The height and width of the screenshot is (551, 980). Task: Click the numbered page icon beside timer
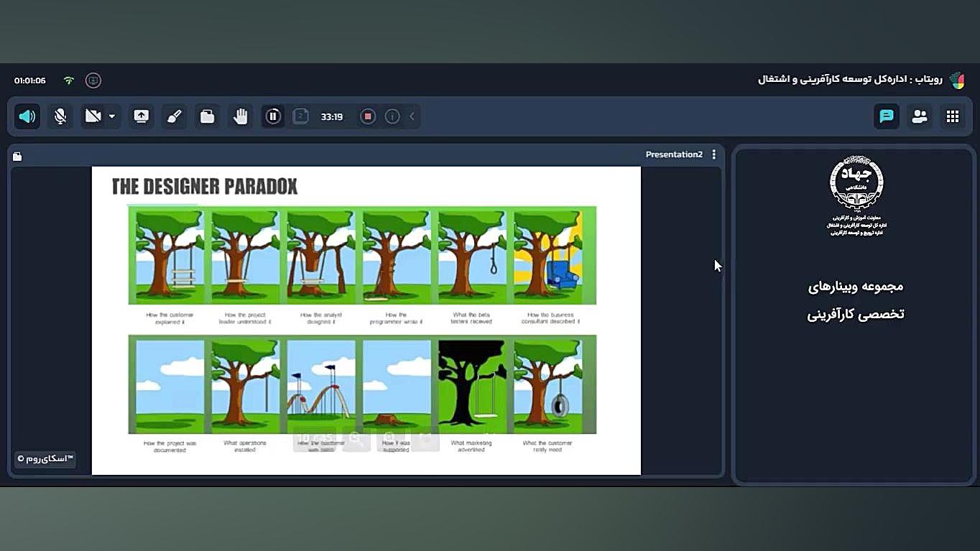click(x=301, y=116)
